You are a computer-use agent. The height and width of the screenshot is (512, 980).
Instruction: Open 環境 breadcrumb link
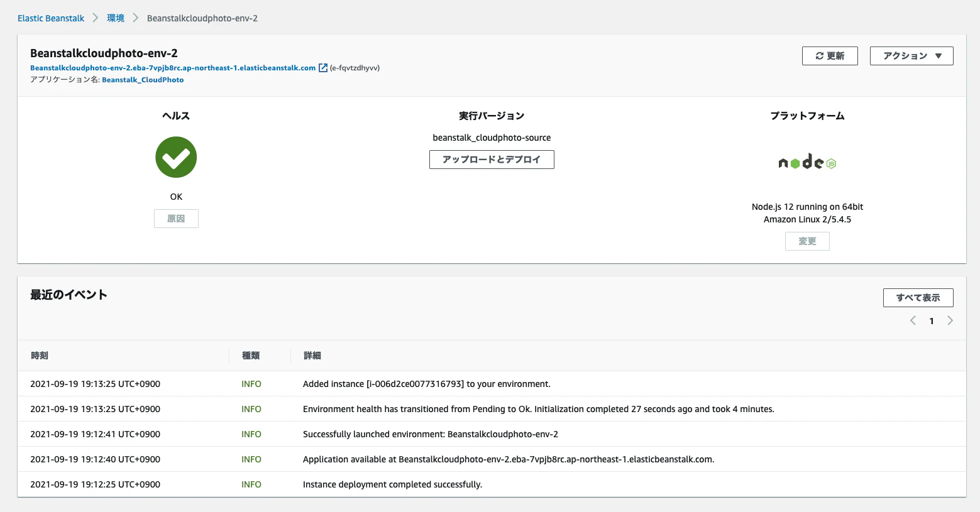116,18
